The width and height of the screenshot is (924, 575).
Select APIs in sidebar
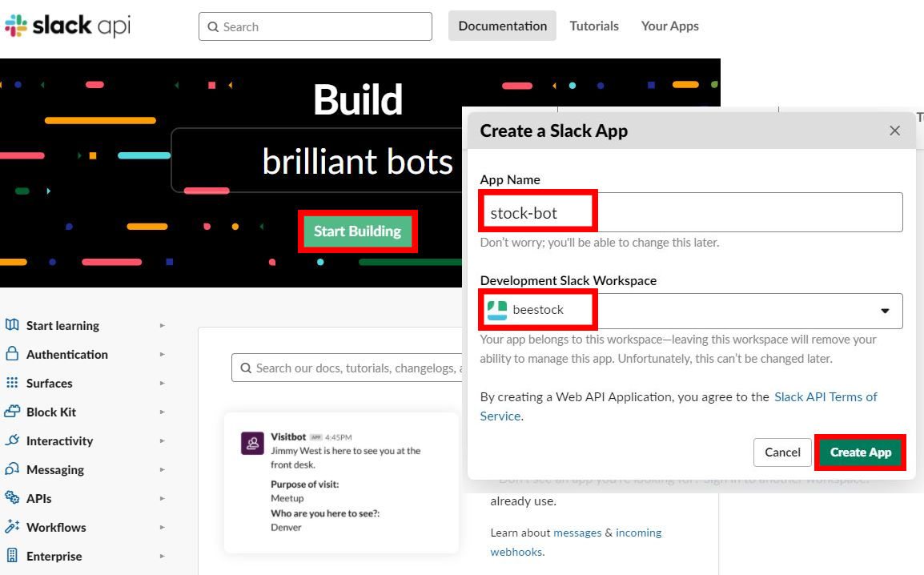39,498
